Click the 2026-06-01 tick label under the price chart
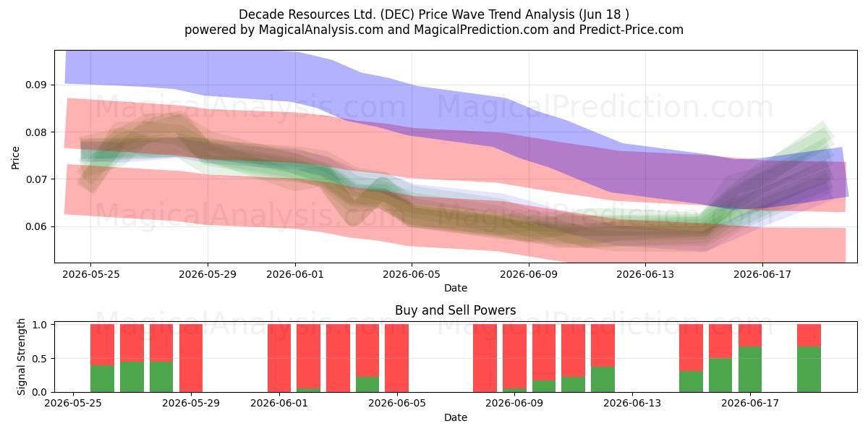 296,274
